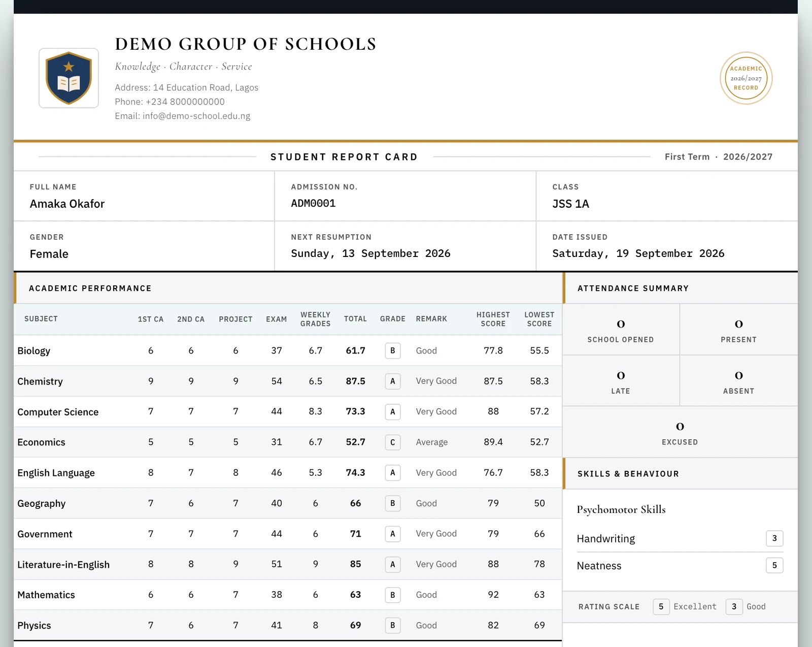Click the ABSENT attendance cell
Image resolution: width=812 pixels, height=647 pixels.
click(x=738, y=381)
